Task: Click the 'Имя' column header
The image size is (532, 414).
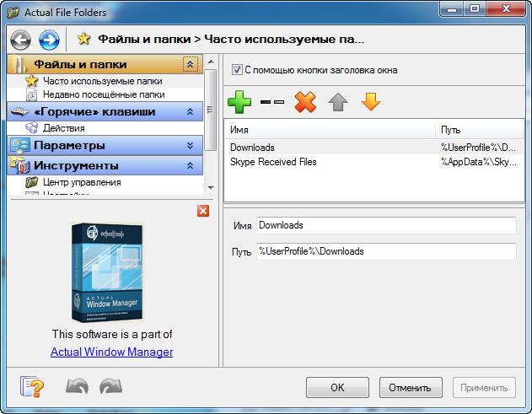Action: pos(330,130)
